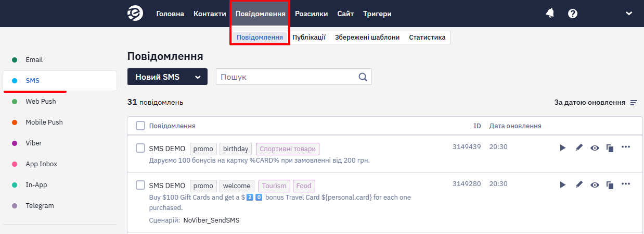644x234 pixels.
Task: Tick checkbox for message with birthday tag
Action: pos(140,148)
